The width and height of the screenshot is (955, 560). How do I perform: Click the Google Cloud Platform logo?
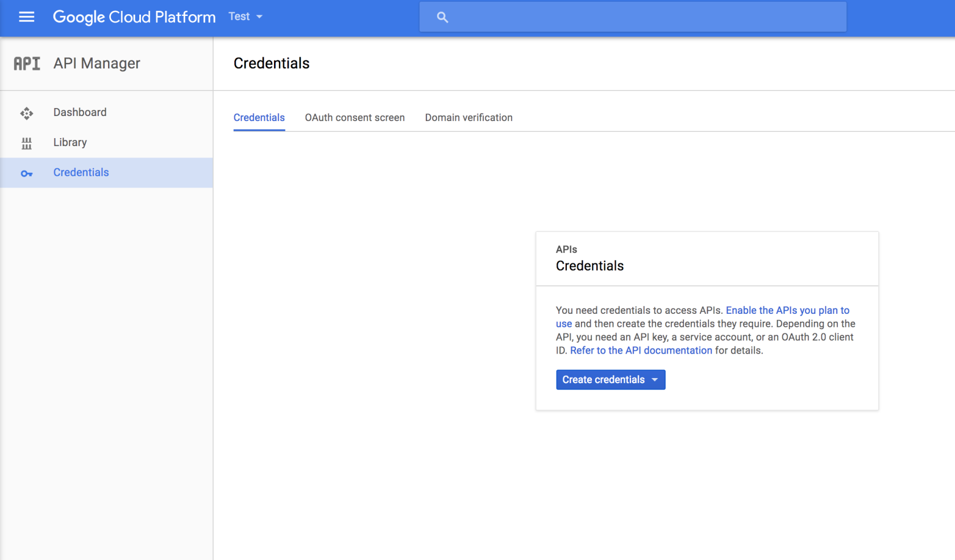click(x=134, y=17)
